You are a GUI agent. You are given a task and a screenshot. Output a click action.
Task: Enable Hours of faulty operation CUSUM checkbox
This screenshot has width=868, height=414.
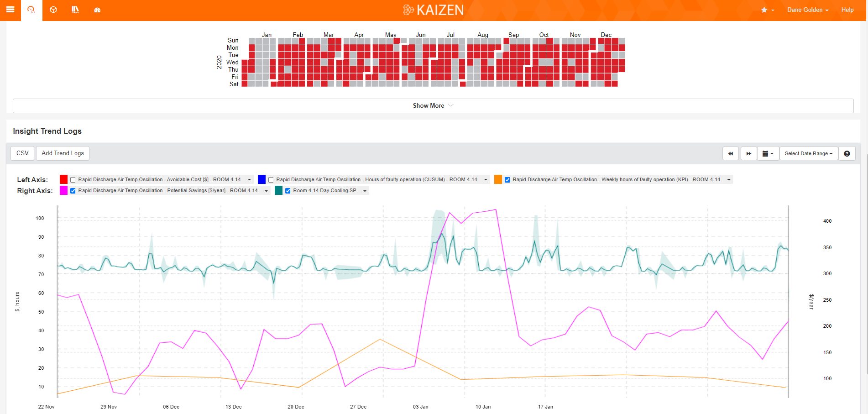click(271, 180)
